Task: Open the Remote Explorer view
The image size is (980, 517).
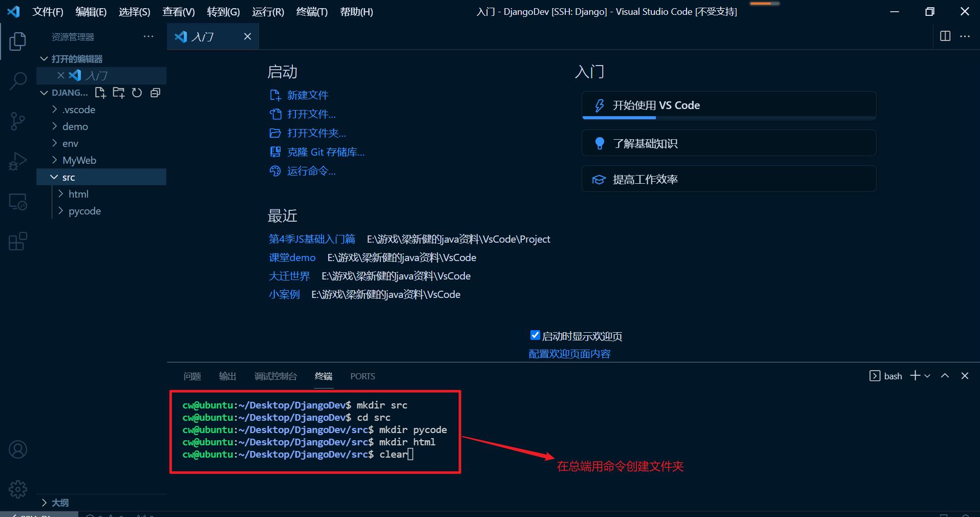Action: tap(17, 202)
